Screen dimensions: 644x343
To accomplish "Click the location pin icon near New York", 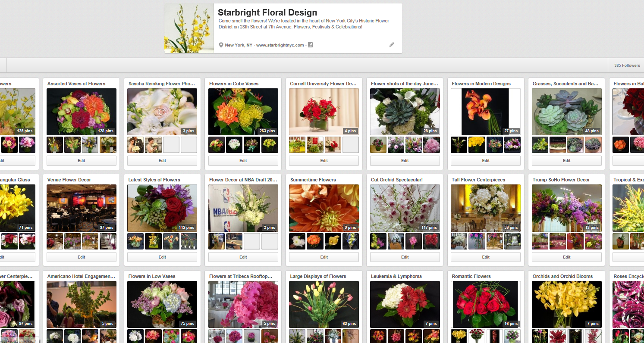I will point(221,45).
